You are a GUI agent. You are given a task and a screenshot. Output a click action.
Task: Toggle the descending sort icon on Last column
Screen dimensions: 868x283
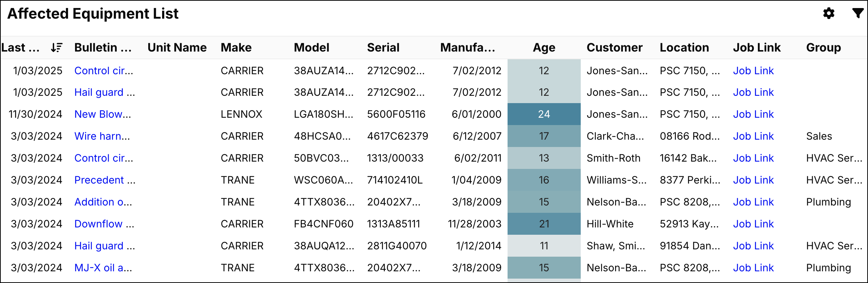tap(56, 48)
